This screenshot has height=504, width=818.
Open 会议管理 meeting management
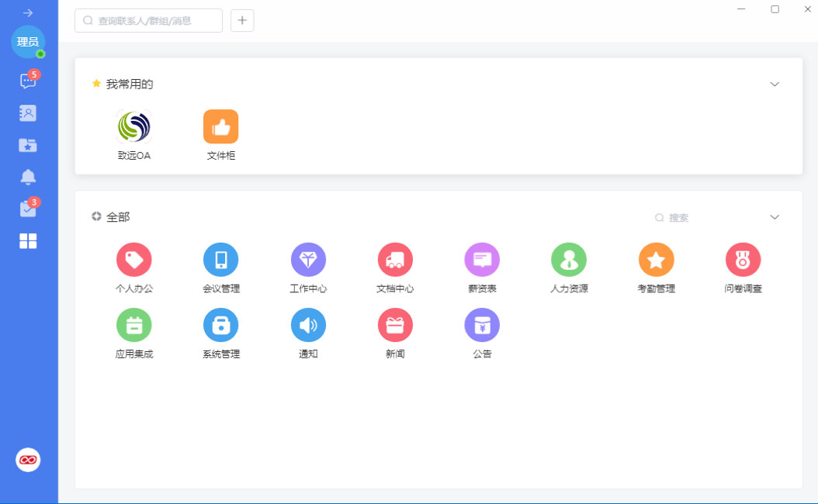point(220,260)
